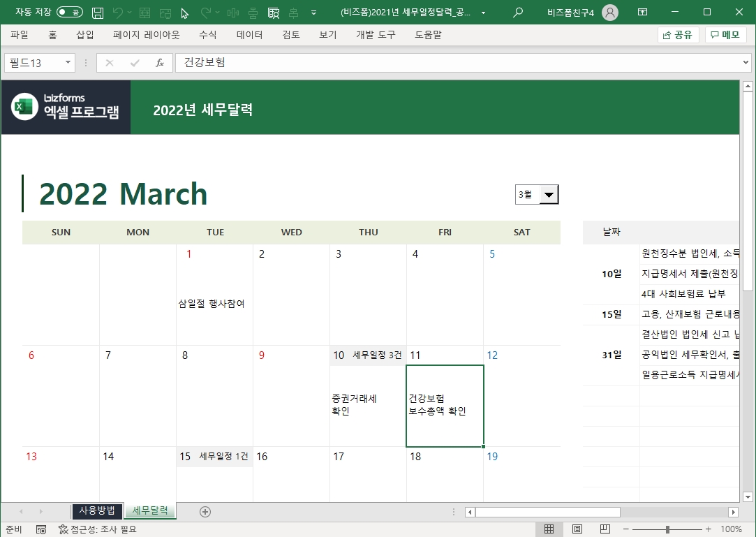Click the Normal view icon

coord(549,529)
